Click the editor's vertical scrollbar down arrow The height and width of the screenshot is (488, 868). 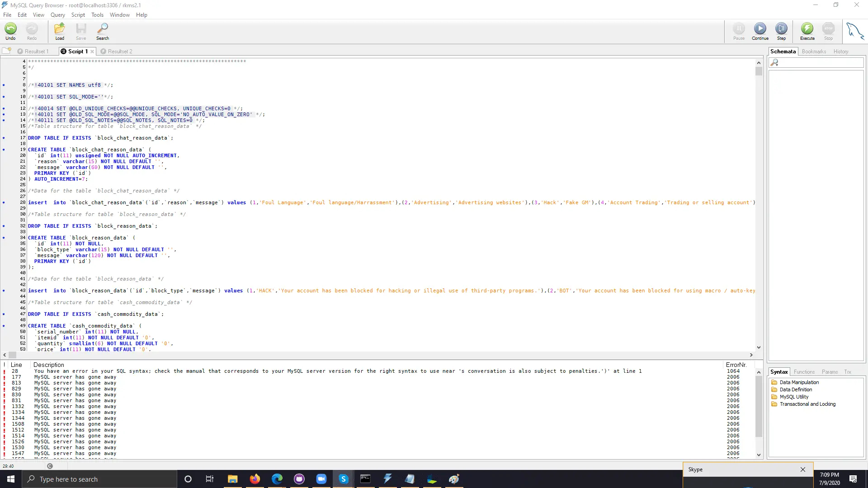(x=759, y=347)
